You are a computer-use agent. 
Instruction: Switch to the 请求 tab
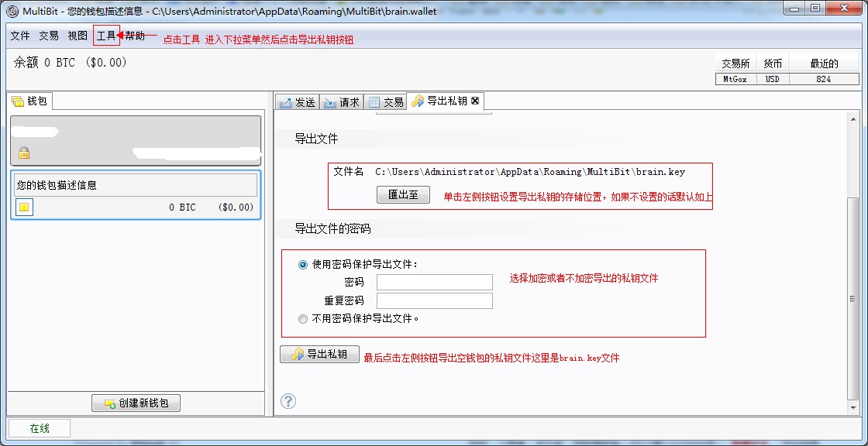point(342,101)
